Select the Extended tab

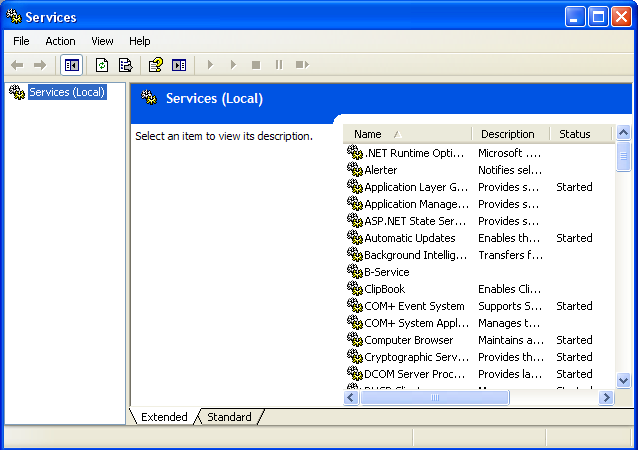tap(164, 417)
